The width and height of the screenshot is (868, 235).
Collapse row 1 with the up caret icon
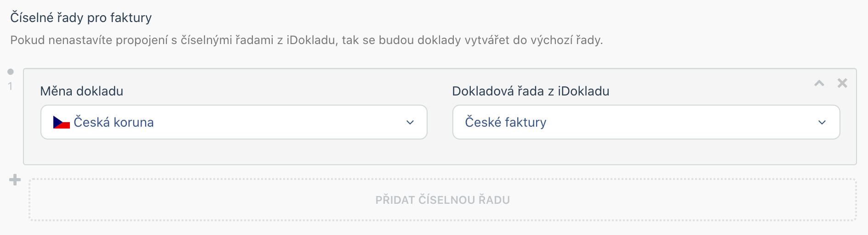click(x=819, y=83)
